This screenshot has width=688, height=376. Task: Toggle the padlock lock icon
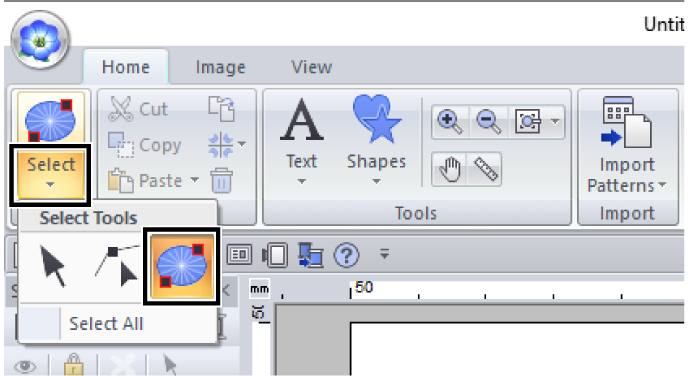[74, 364]
